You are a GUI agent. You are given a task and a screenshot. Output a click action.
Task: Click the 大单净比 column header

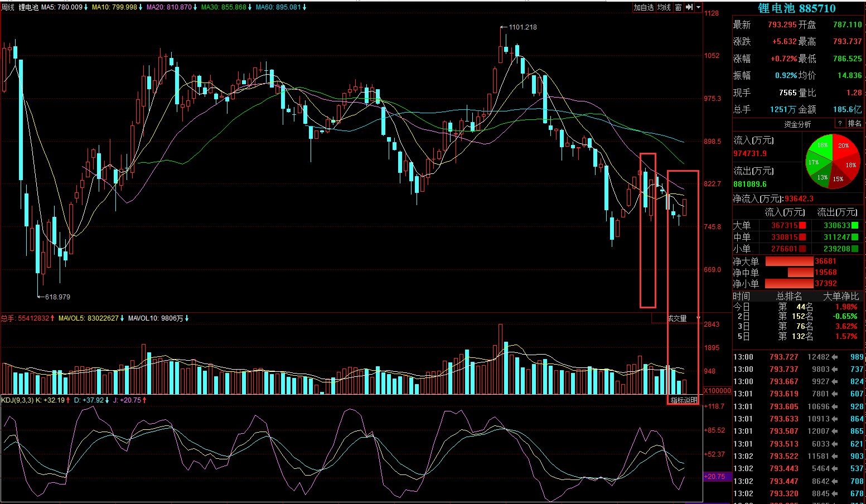[x=841, y=296]
